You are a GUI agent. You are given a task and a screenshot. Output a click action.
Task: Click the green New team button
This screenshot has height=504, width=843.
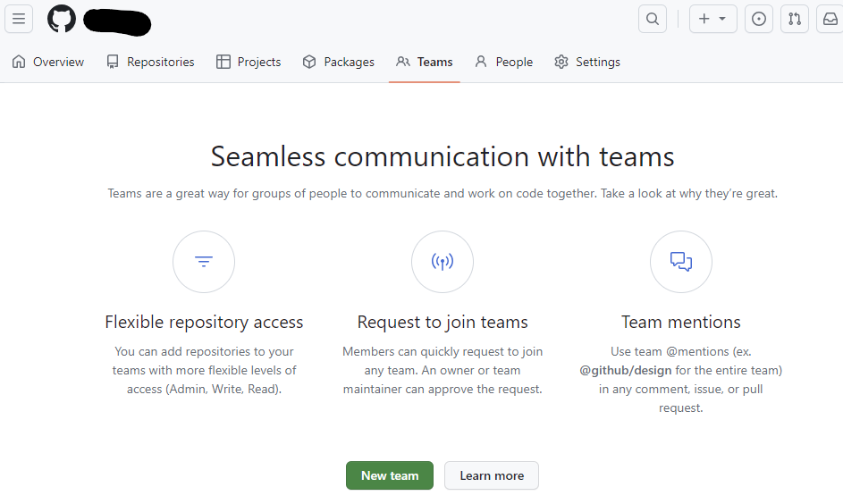click(x=390, y=475)
